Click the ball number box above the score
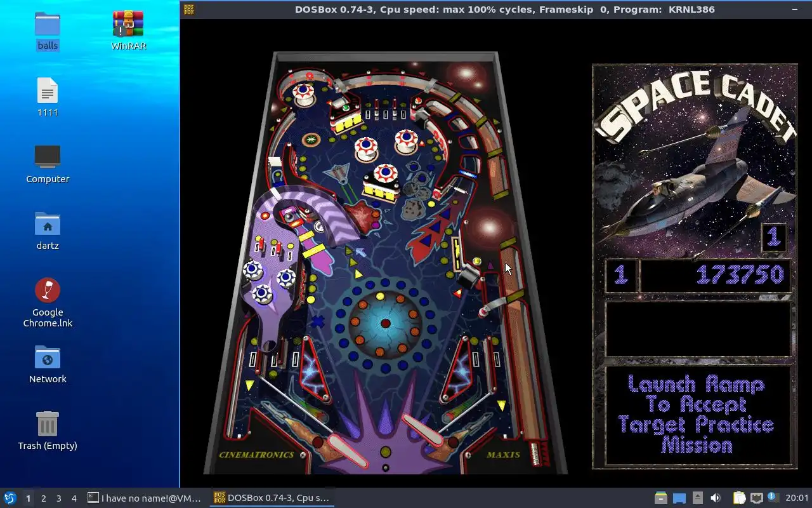 pos(773,237)
